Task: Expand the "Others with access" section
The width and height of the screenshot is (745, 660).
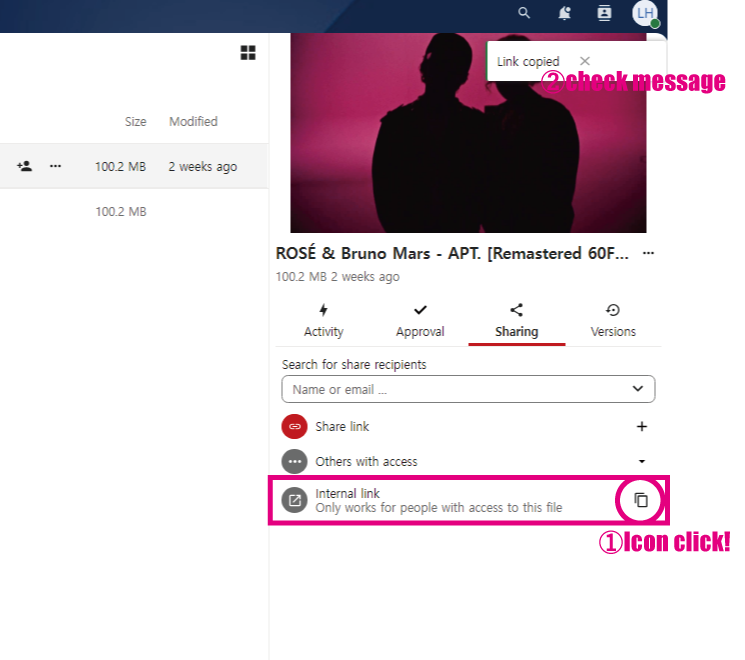Action: pyautogui.click(x=642, y=462)
